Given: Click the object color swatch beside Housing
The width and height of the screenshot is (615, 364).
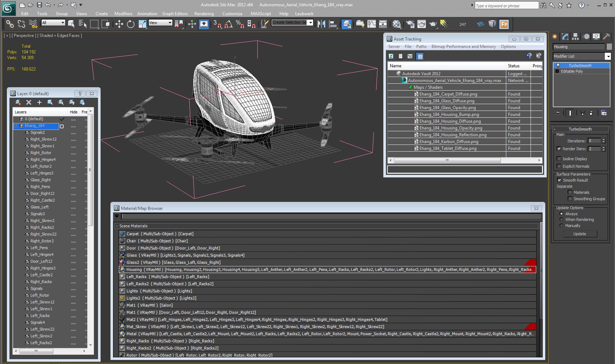Looking at the screenshot, I should point(609,47).
